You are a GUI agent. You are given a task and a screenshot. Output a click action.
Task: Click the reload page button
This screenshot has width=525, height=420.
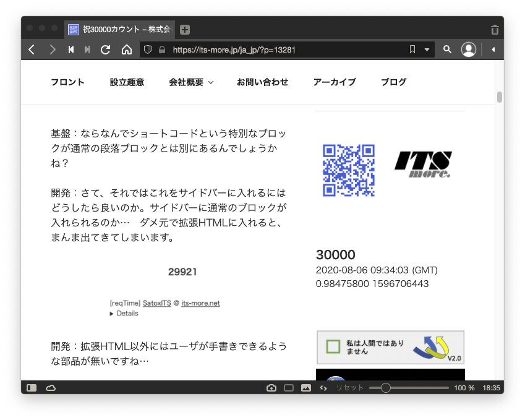[106, 49]
